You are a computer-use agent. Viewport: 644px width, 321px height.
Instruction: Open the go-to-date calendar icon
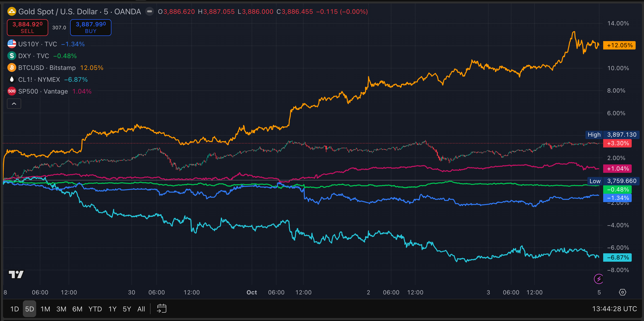click(162, 309)
